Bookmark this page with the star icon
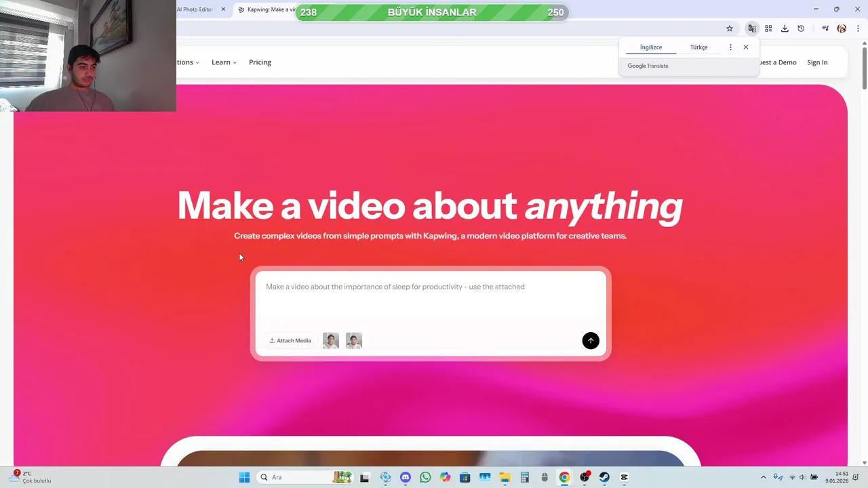This screenshot has width=868, height=488. point(730,28)
